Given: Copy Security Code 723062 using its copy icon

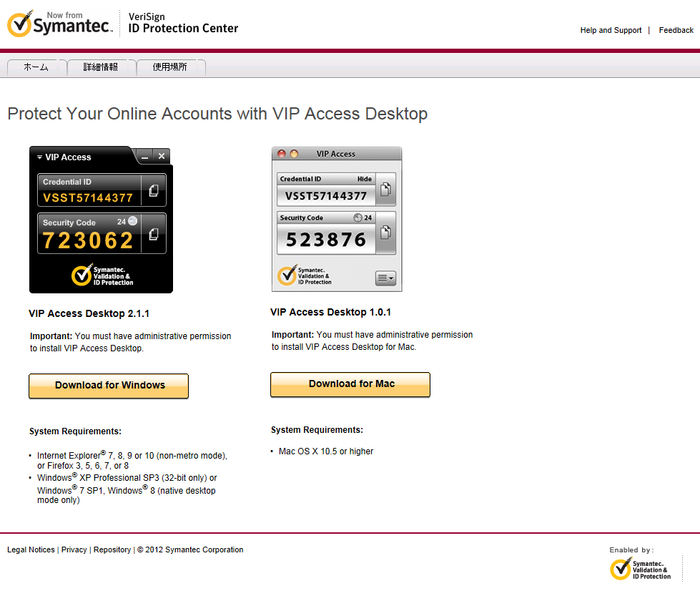Looking at the screenshot, I should 154,234.
